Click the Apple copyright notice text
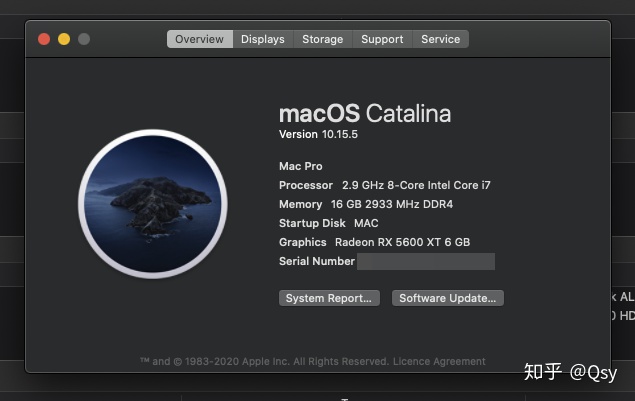This screenshot has height=401, width=635. 264,361
